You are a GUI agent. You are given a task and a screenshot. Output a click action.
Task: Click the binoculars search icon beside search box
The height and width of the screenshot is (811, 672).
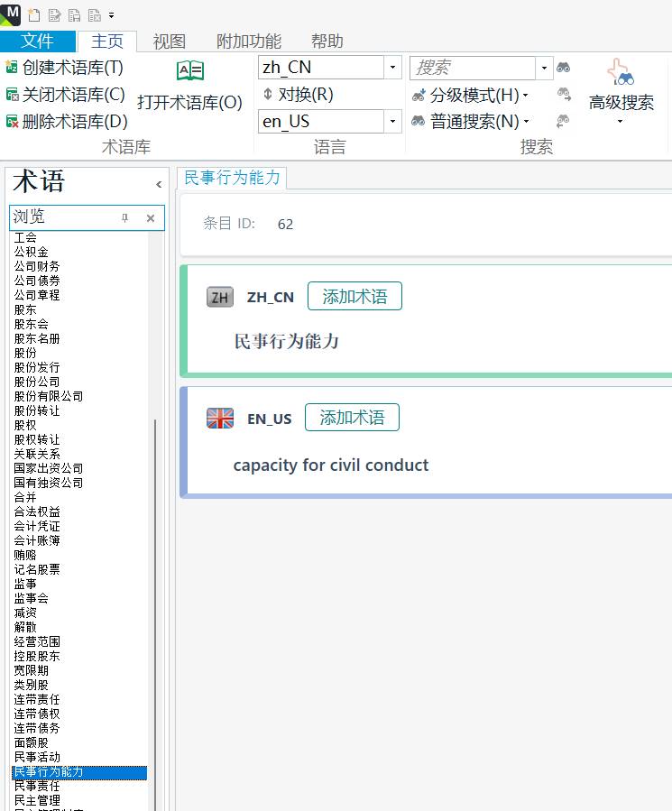click(564, 68)
